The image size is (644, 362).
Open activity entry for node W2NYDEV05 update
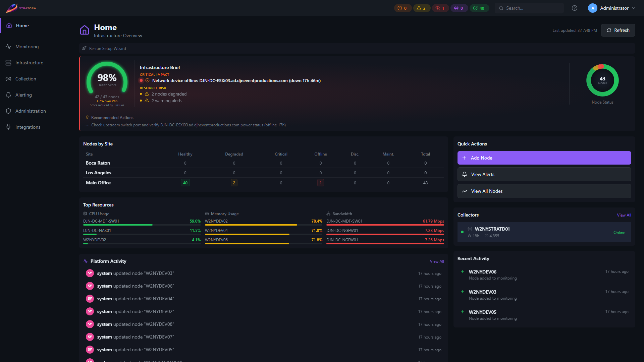(x=264, y=350)
